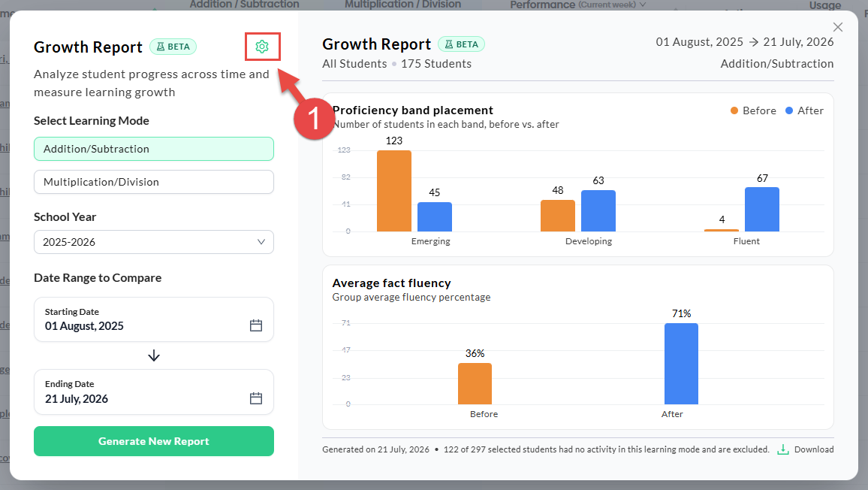Screen dimensions: 868x490
Task: Click the Download report icon
Action: pyautogui.click(x=782, y=449)
